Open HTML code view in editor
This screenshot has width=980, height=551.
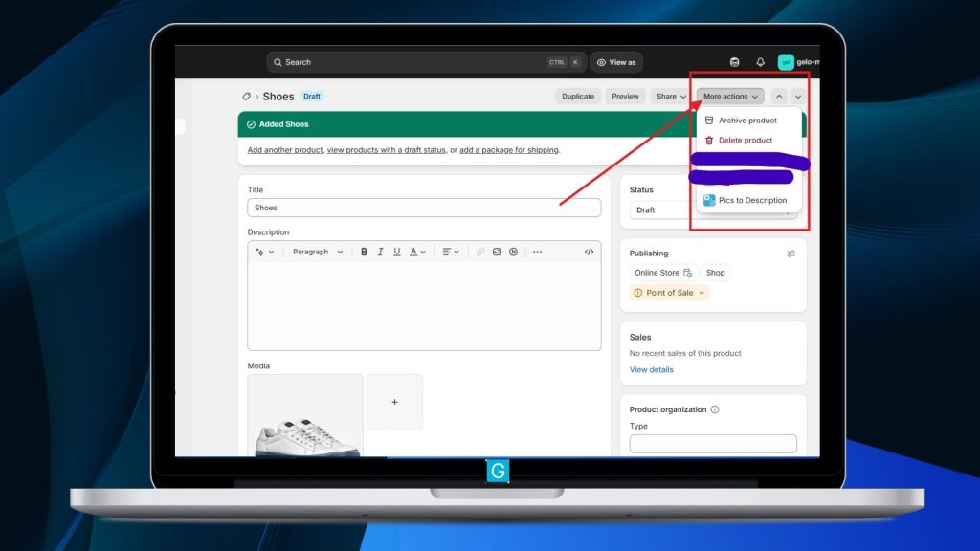point(589,252)
